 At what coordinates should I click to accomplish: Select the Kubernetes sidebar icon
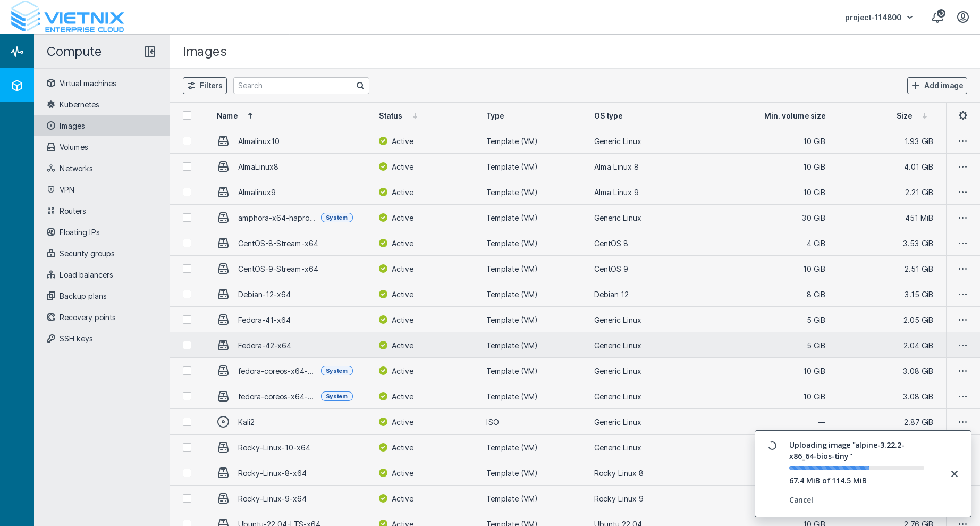[x=51, y=105]
